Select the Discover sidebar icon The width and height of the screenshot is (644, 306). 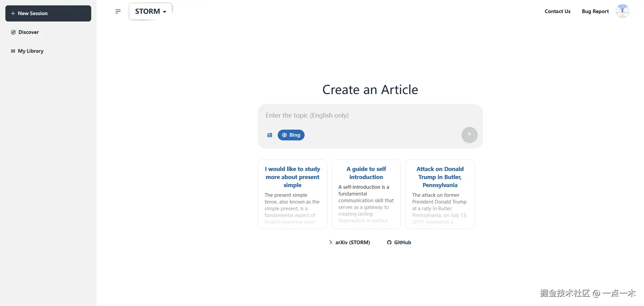[13, 32]
